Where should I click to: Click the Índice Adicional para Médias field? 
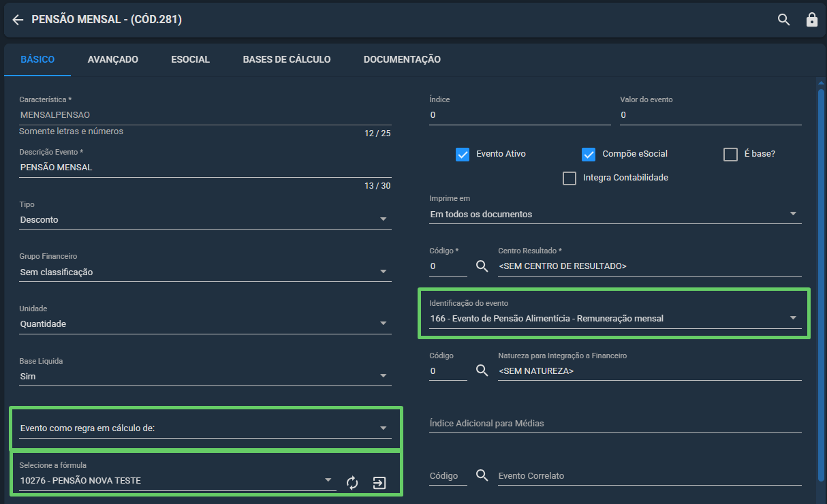click(615, 424)
